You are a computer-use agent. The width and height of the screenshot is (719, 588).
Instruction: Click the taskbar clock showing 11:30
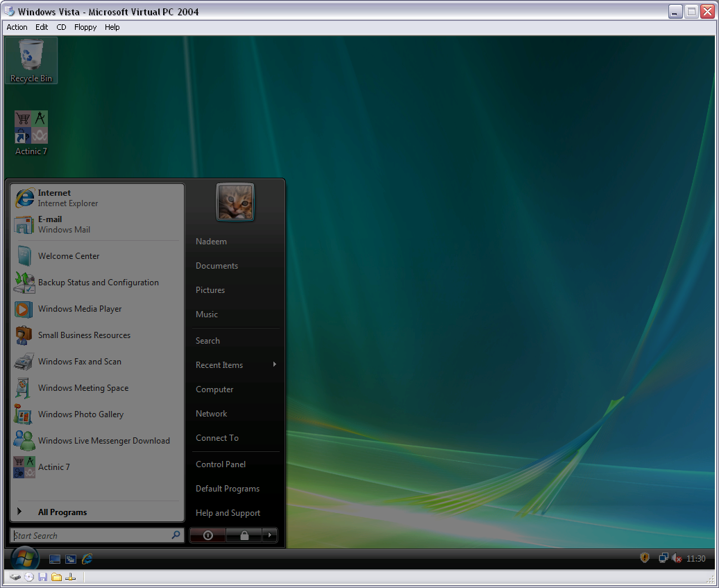click(695, 558)
